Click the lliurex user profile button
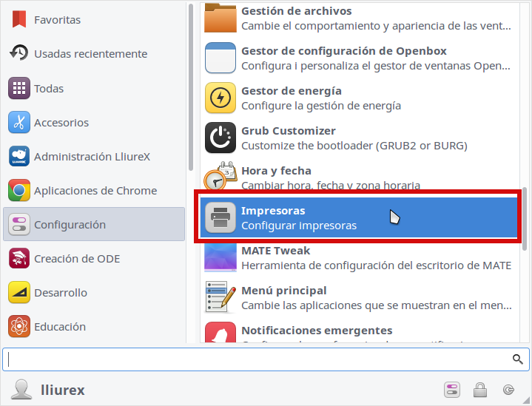 pos(48,390)
